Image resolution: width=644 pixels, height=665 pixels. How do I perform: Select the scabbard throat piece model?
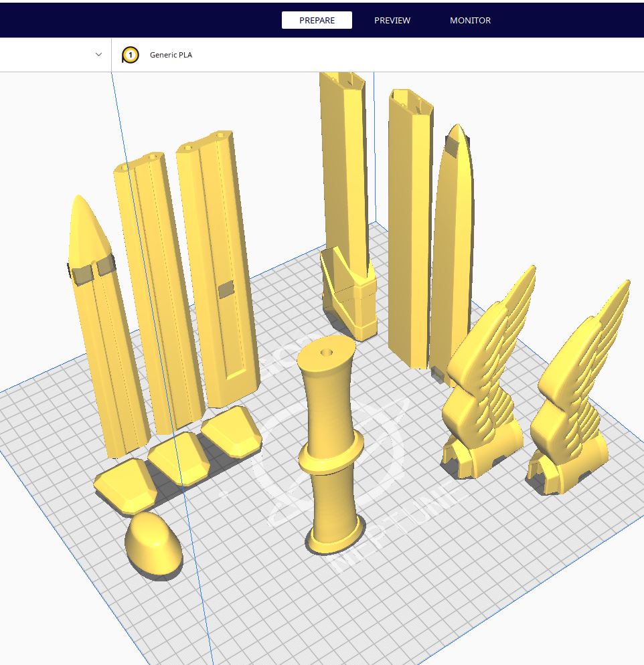click(x=349, y=295)
